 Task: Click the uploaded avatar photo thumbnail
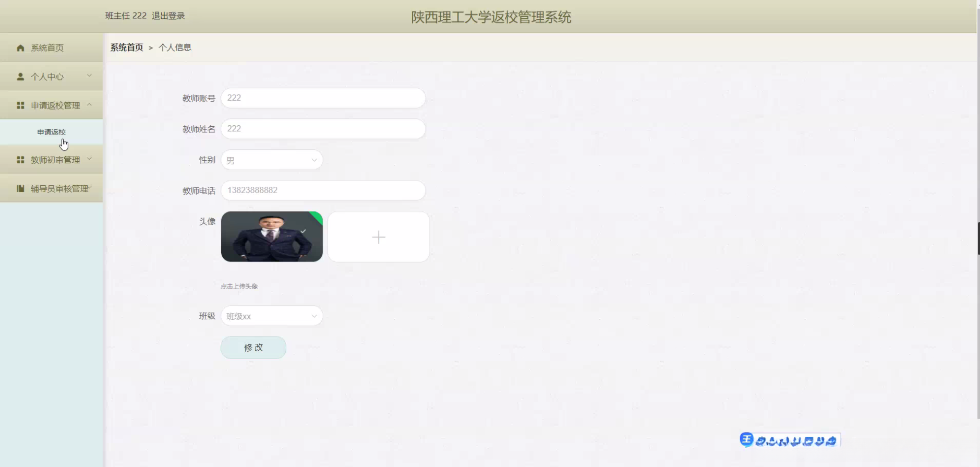272,236
